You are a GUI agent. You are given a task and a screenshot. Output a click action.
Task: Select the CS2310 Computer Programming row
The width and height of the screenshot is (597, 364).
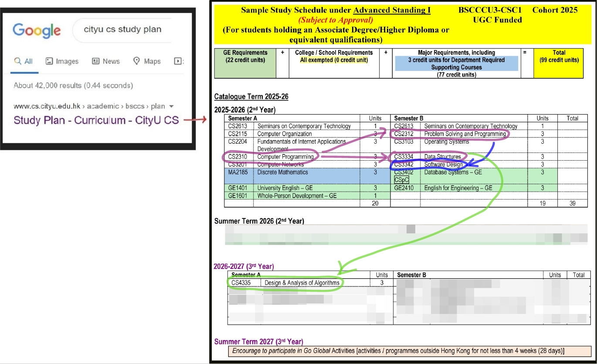pos(270,157)
